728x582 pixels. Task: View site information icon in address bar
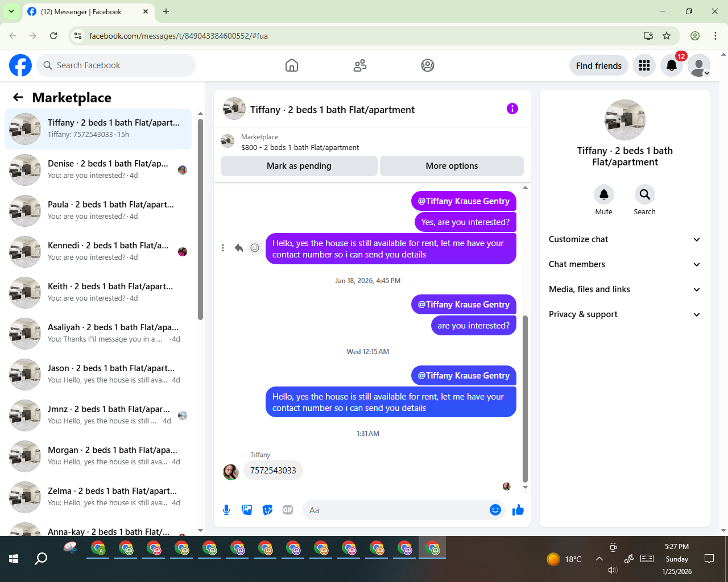pos(78,36)
